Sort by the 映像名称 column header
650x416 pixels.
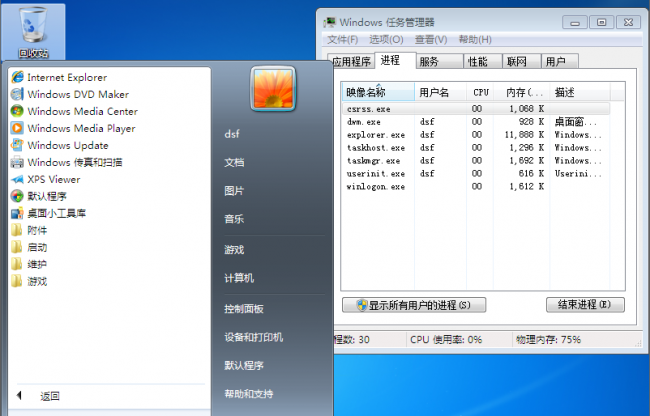click(378, 92)
